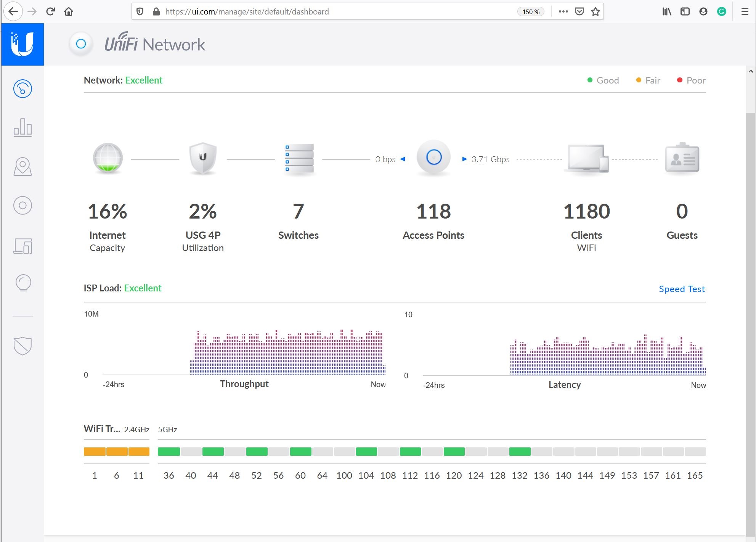Open the browser hamburger menu

745,11
